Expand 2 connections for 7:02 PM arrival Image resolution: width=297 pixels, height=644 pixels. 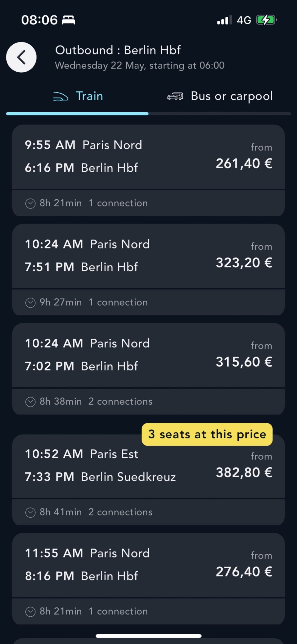(x=120, y=402)
